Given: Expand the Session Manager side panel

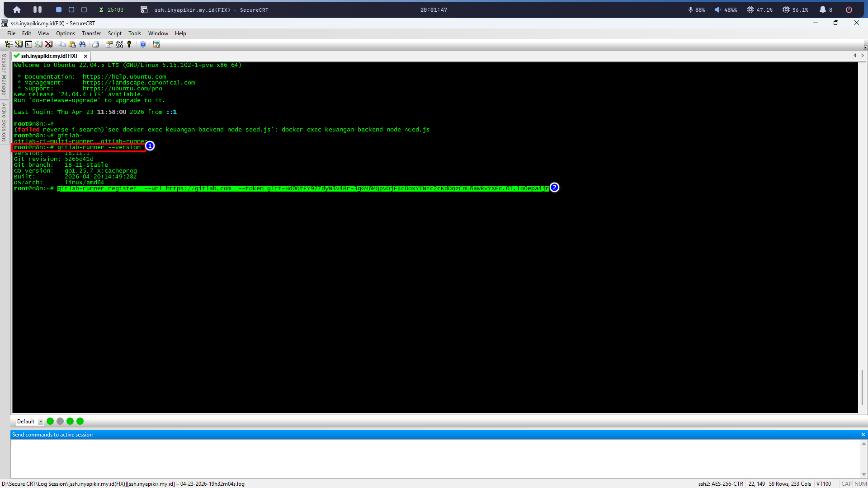Looking at the screenshot, I should (4, 75).
